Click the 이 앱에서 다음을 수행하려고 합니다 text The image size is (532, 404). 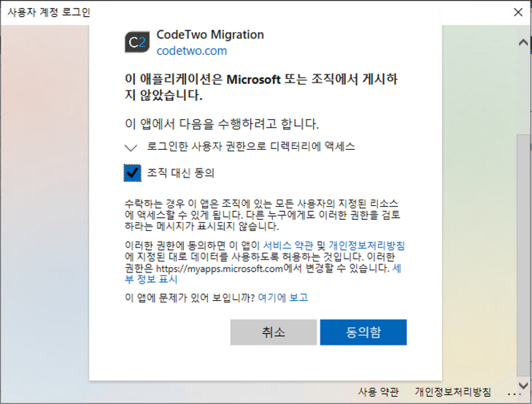click(222, 123)
